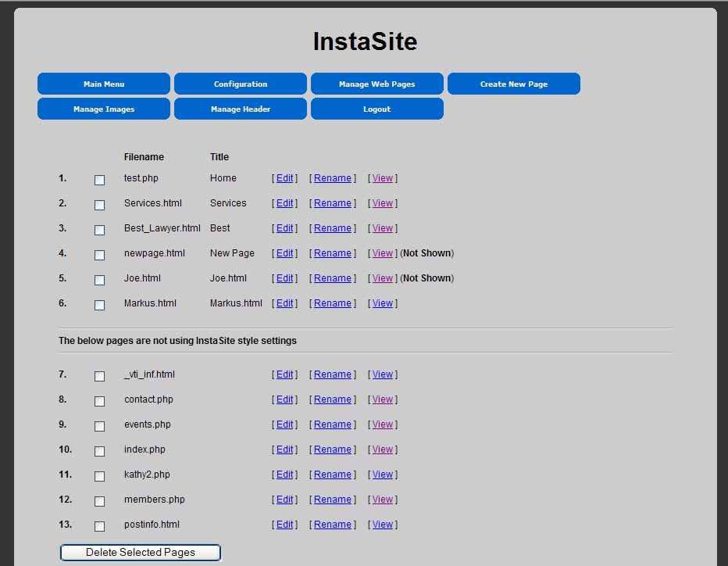
Task: Edit kathy2.php
Action: [x=284, y=475]
